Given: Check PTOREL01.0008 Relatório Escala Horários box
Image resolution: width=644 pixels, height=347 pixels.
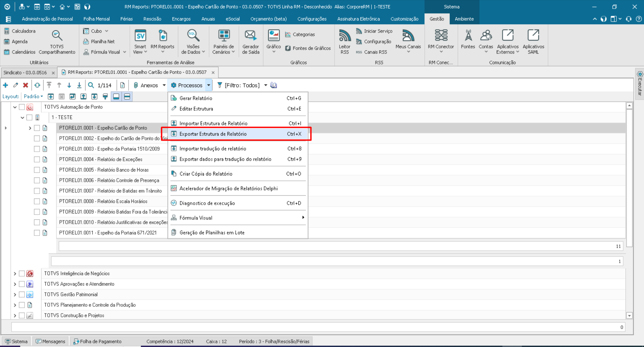Looking at the screenshot, I should click(x=37, y=201).
